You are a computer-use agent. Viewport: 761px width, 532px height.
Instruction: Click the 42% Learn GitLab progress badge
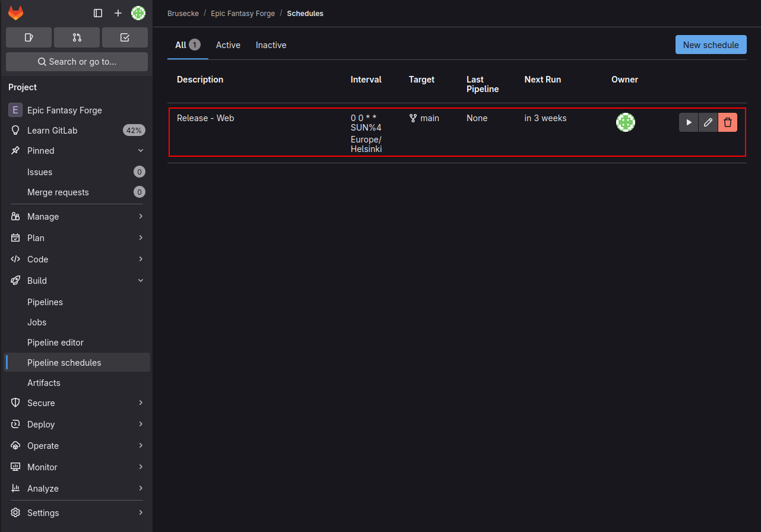click(x=134, y=131)
